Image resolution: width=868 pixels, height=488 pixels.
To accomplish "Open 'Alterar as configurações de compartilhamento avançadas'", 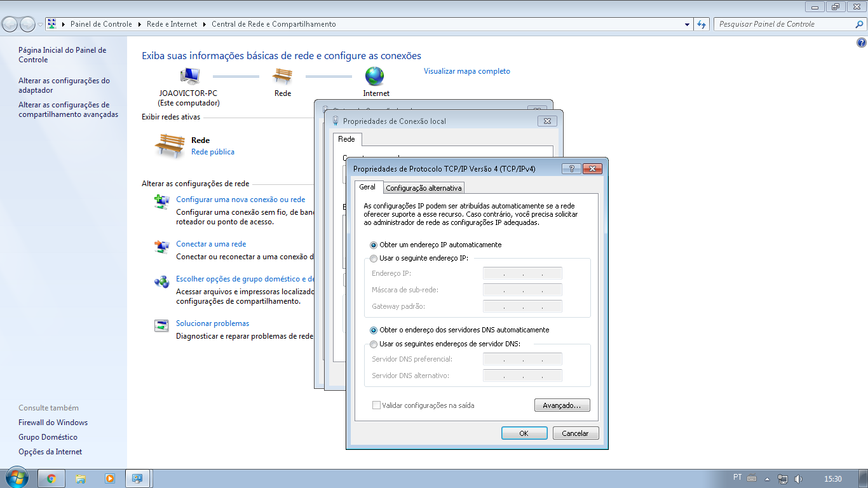I will (x=69, y=110).
